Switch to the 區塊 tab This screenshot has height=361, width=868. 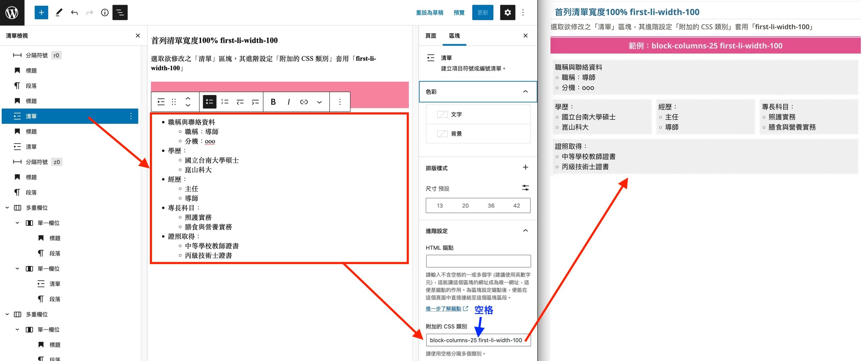(454, 36)
